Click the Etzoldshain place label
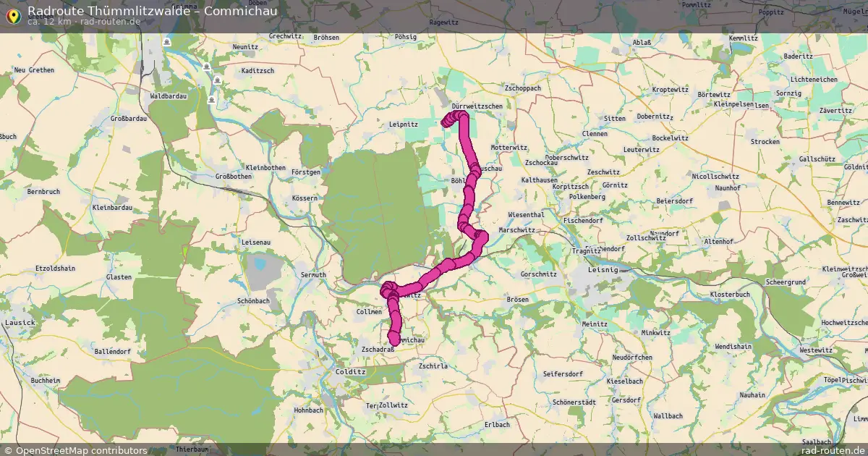 pos(54,268)
